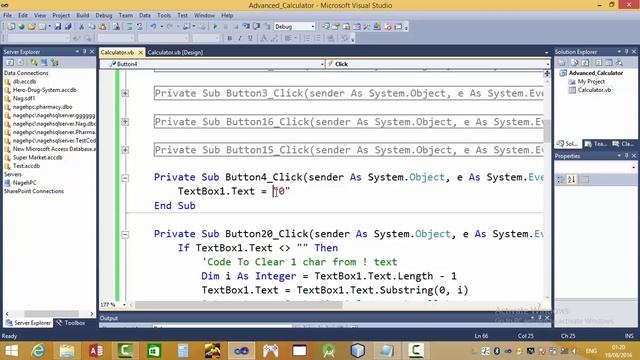This screenshot has width=640, height=360.
Task: Click Show All Files in Solution Explorer
Action: [574, 62]
